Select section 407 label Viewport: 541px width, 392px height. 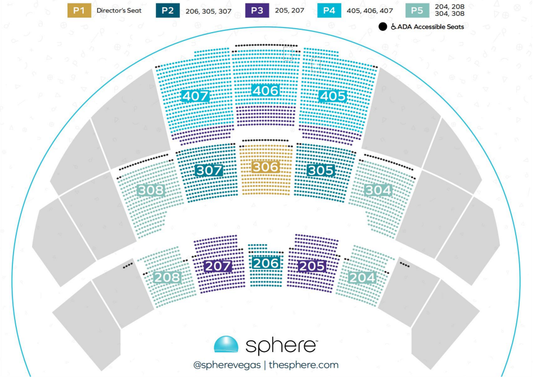195,96
